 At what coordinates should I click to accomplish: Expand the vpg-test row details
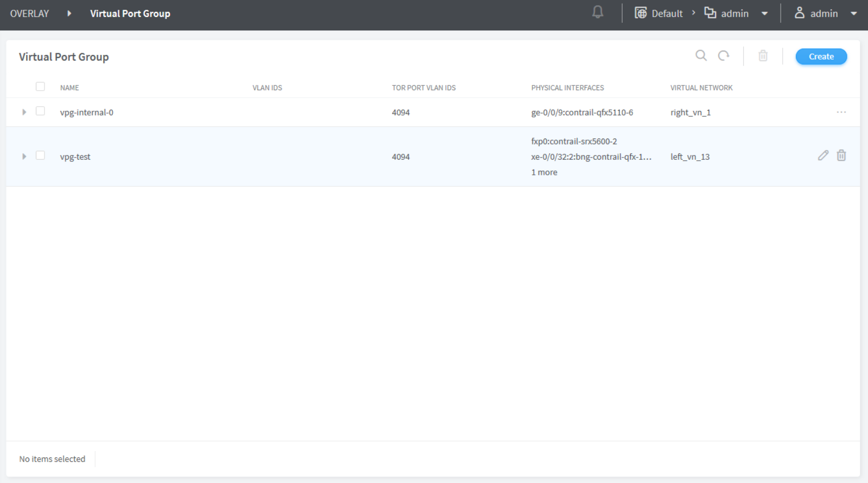(x=24, y=156)
